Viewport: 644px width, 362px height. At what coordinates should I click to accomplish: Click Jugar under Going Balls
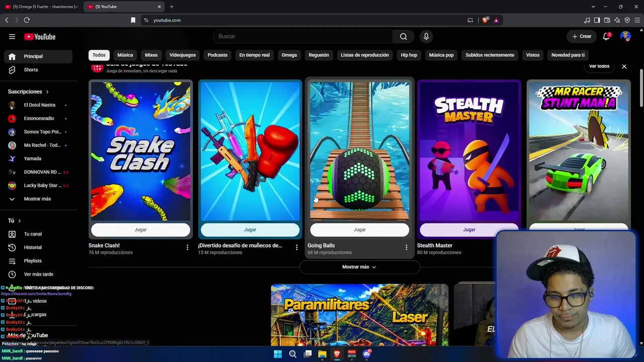(360, 230)
